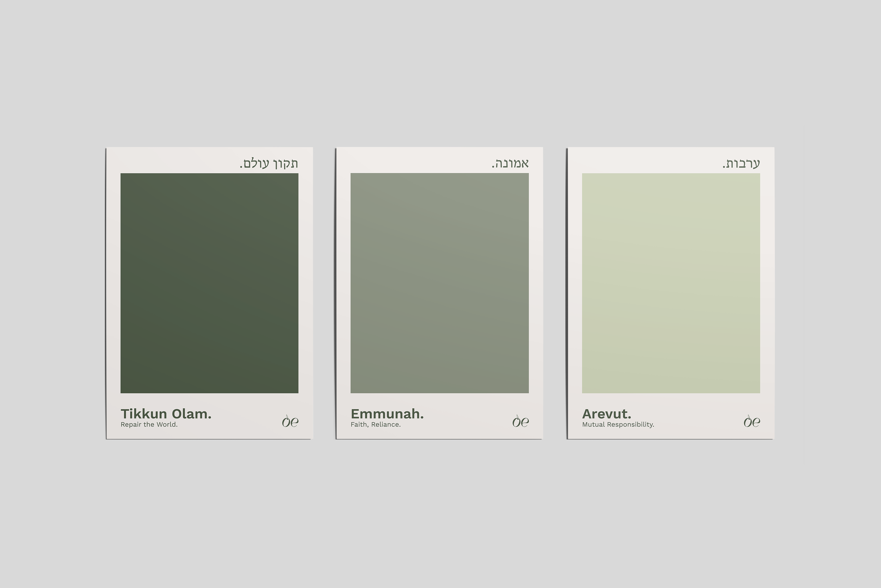Click the Hebrew title אמונה on middle poster
This screenshot has height=588, width=881.
pyautogui.click(x=512, y=163)
